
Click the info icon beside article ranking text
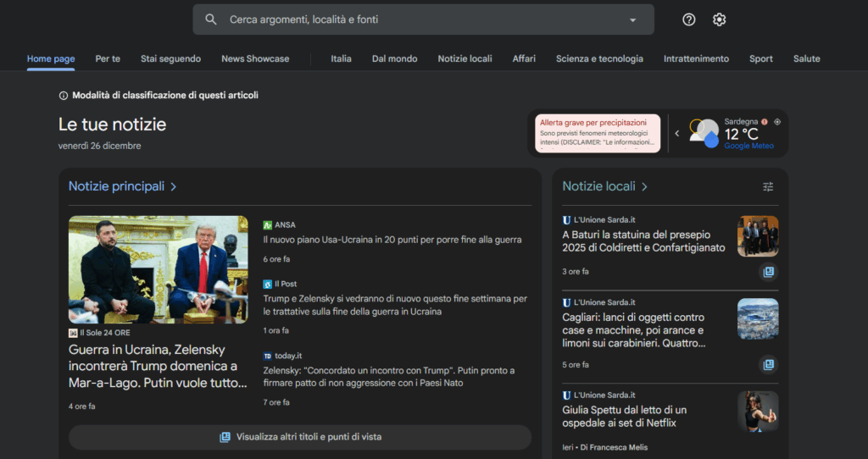tap(63, 96)
